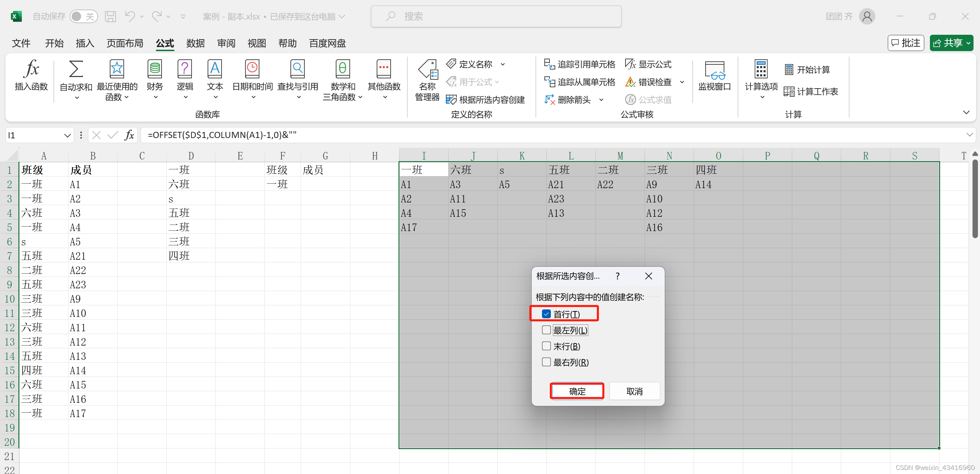This screenshot has width=980, height=474.
Task: Toggle Show Formulas (显示公式)
Action: click(x=648, y=64)
